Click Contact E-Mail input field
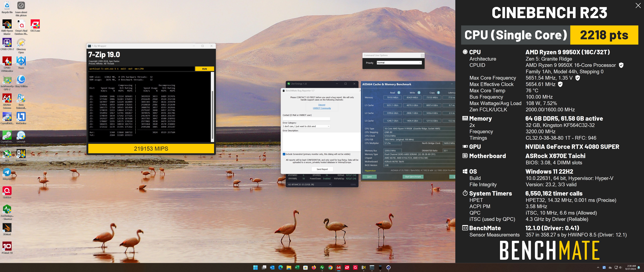 pos(306,119)
